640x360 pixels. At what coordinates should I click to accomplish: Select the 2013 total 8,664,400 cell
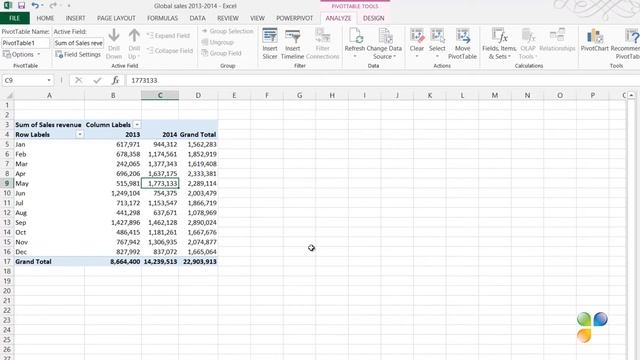113,262
